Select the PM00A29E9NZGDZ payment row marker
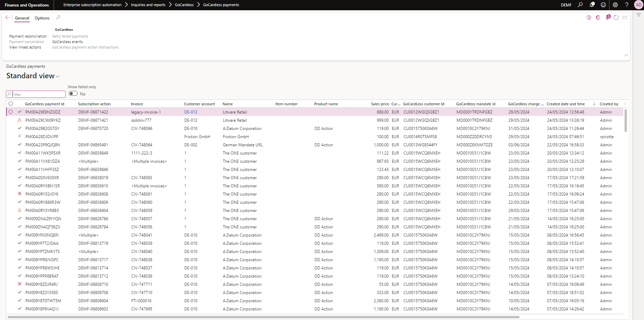644x320 pixels. pyautogui.click(x=11, y=112)
